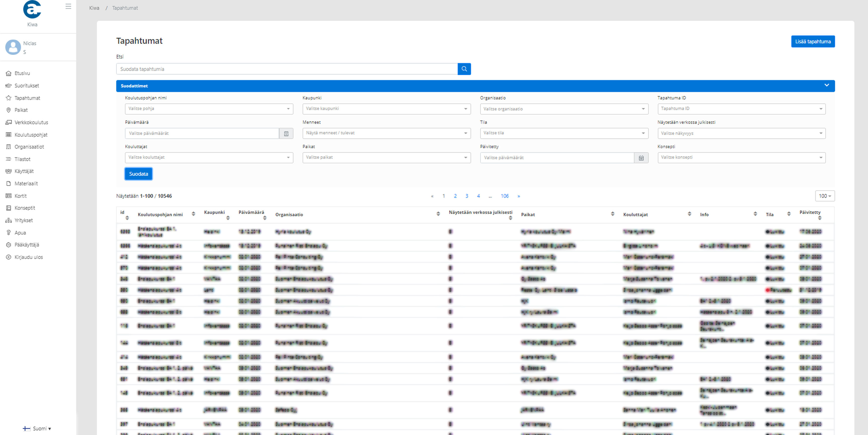Click the Kiwa logo icon
The width and height of the screenshot is (868, 435).
pyautogui.click(x=32, y=9)
